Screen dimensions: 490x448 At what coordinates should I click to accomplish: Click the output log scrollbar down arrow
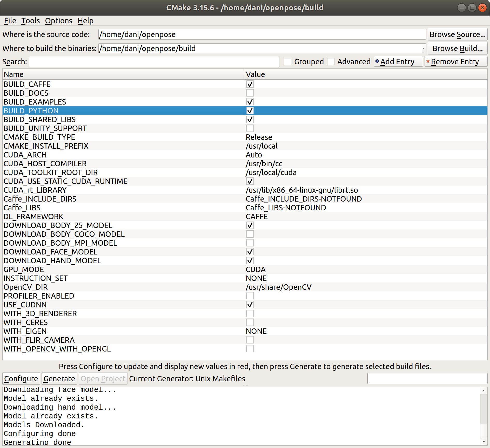[484, 442]
